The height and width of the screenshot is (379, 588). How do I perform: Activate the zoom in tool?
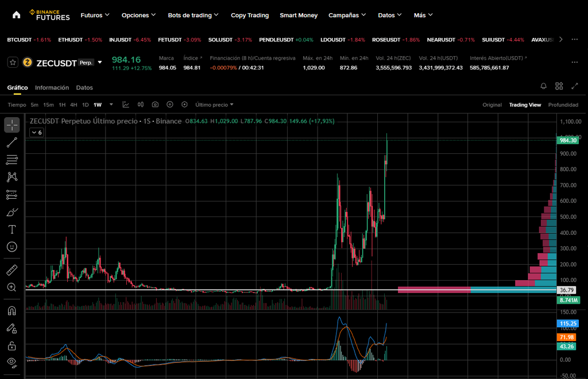[x=12, y=288]
